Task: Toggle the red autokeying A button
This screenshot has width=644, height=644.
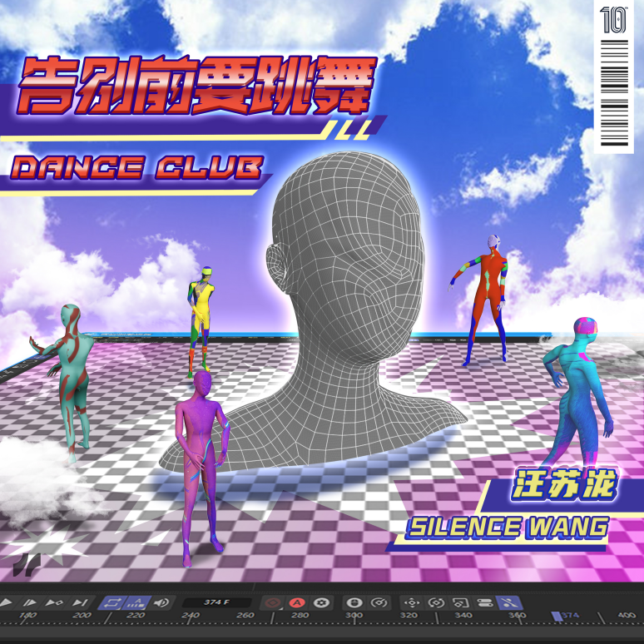Action: pyautogui.click(x=297, y=603)
